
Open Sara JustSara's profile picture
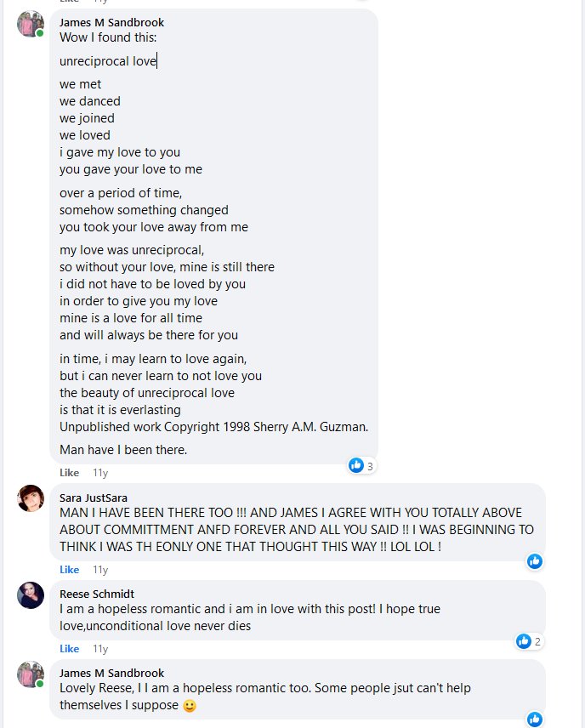[31, 498]
